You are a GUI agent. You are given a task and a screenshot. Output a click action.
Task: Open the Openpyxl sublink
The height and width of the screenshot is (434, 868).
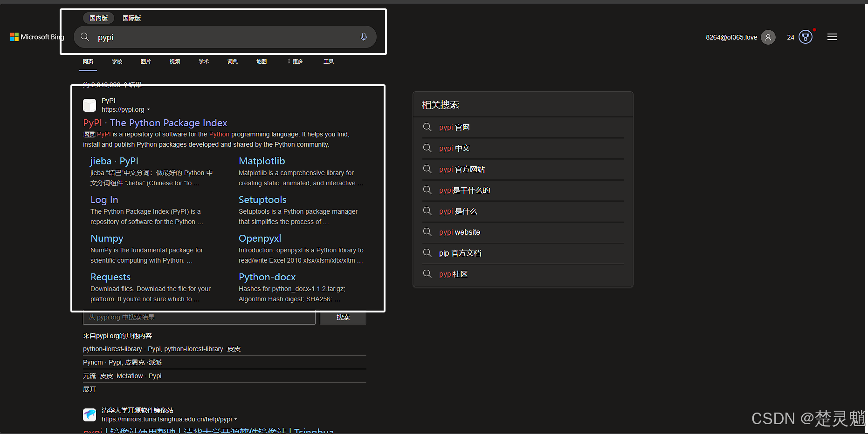(x=260, y=238)
